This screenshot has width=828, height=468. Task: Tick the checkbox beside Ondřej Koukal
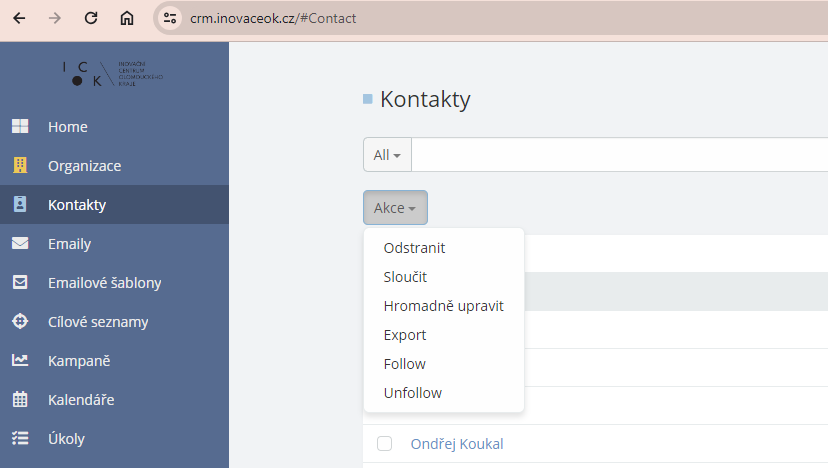coord(384,444)
